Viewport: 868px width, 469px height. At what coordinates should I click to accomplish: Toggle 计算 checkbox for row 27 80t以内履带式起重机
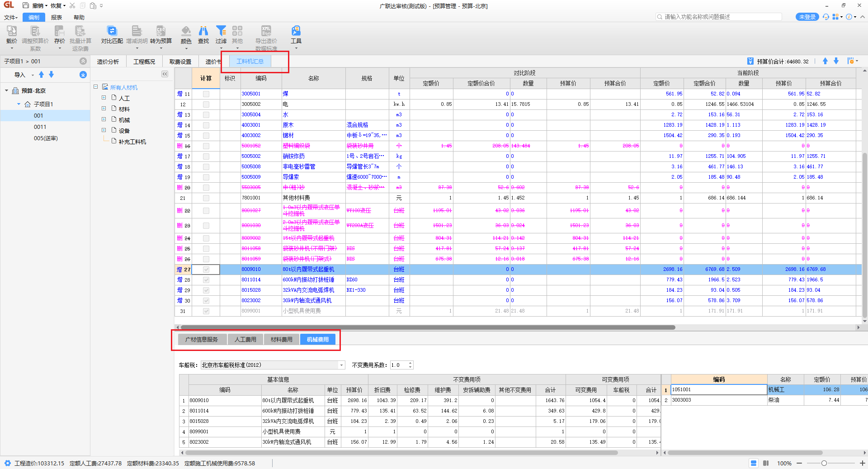tap(206, 270)
